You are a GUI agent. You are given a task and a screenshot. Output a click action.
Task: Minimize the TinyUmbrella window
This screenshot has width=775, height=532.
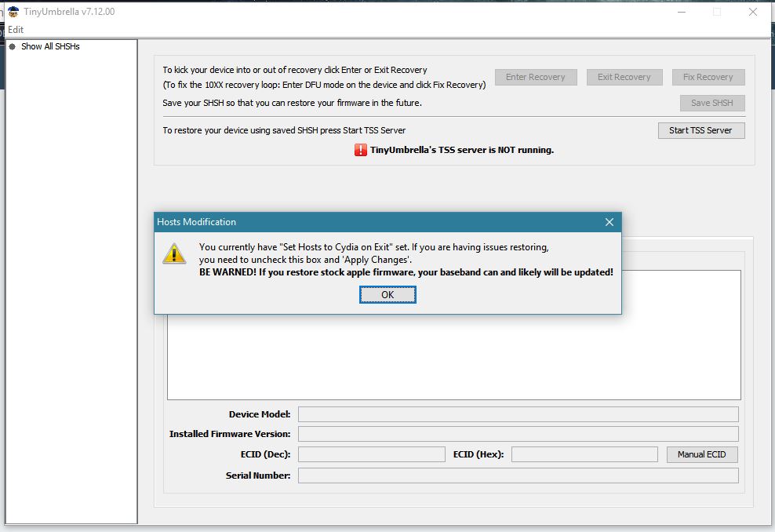pos(682,12)
